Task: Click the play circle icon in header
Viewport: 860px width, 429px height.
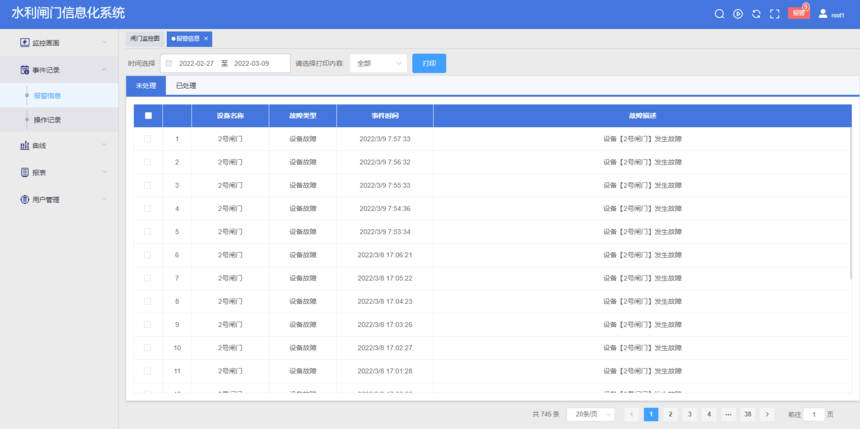Action: (738, 14)
